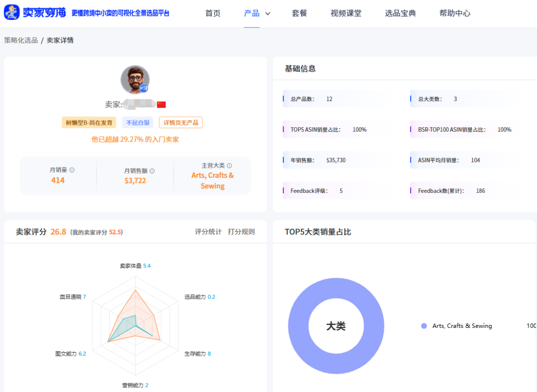The width and height of the screenshot is (537, 392).
Task: Open the 套餐 menu item
Action: tap(299, 13)
